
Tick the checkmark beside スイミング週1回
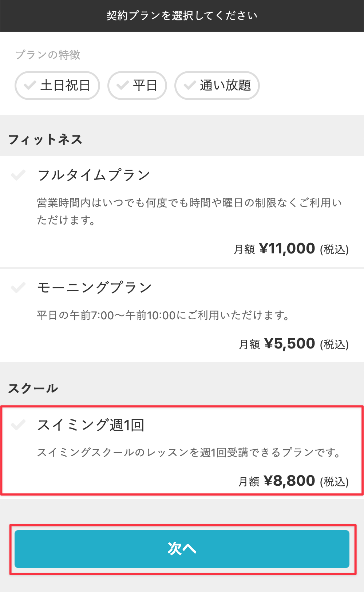18,425
